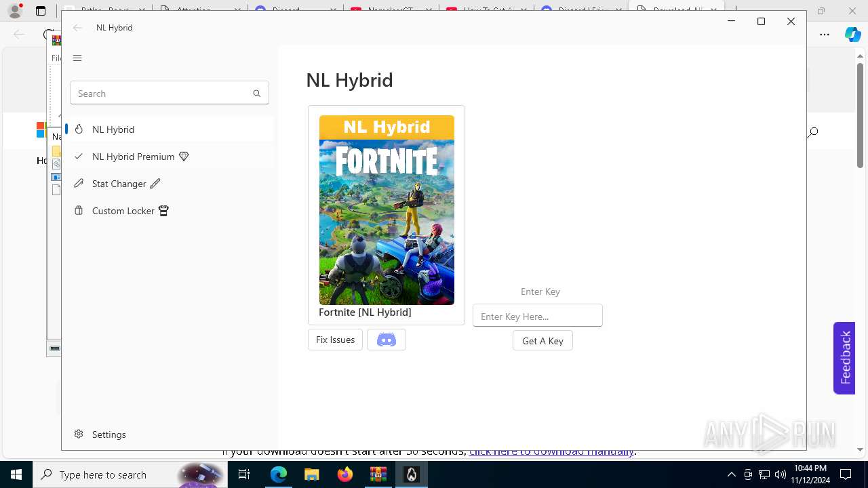Click the search magnifier icon in sidebar
This screenshot has height=488, width=868.
(x=256, y=94)
